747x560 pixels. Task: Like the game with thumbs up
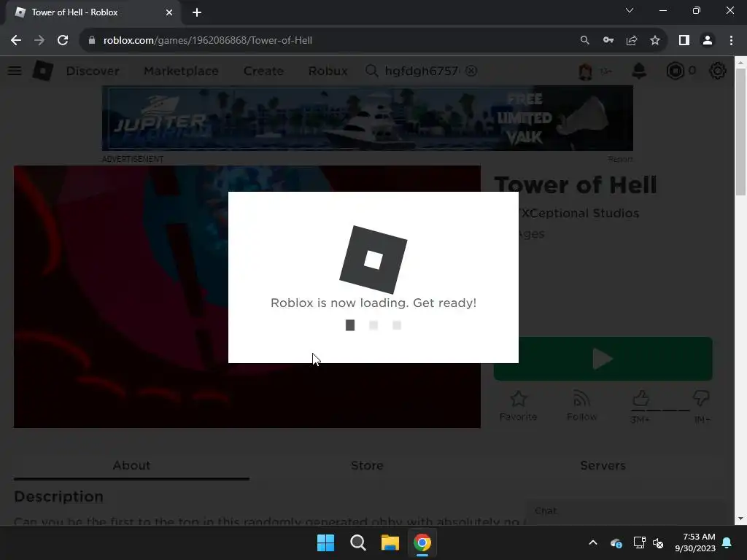coord(640,398)
